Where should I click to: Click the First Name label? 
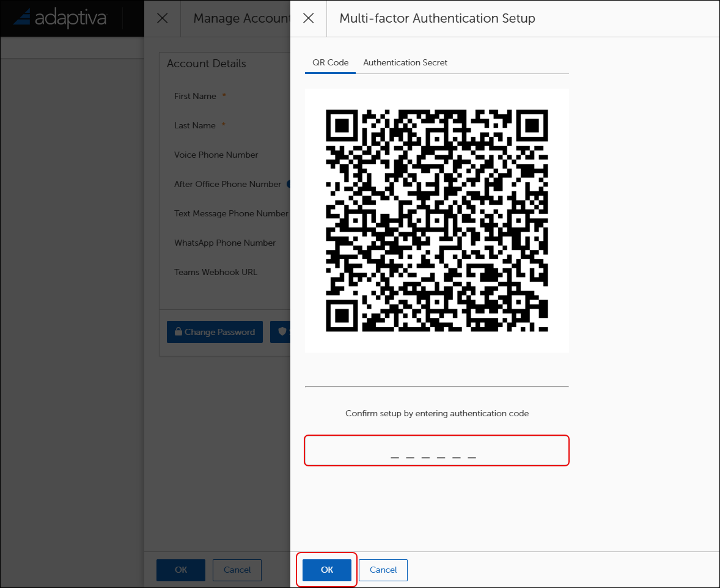[x=195, y=96]
